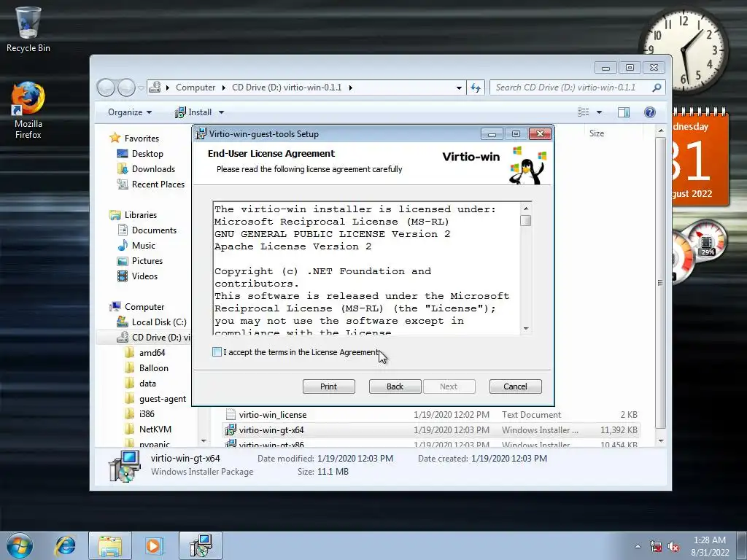Open the address bar history dropdown
The height and width of the screenshot is (560, 747).
click(459, 87)
